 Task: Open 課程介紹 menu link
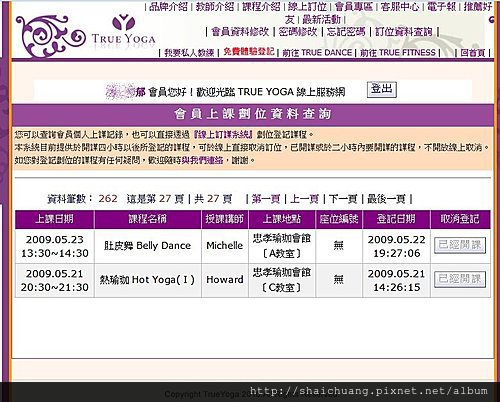[261, 7]
